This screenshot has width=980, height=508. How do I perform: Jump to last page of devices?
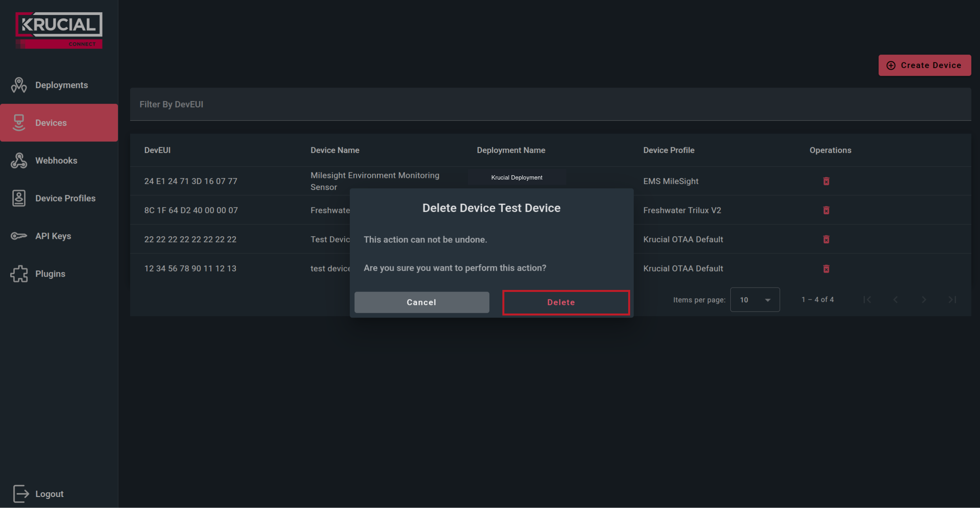tap(952, 300)
